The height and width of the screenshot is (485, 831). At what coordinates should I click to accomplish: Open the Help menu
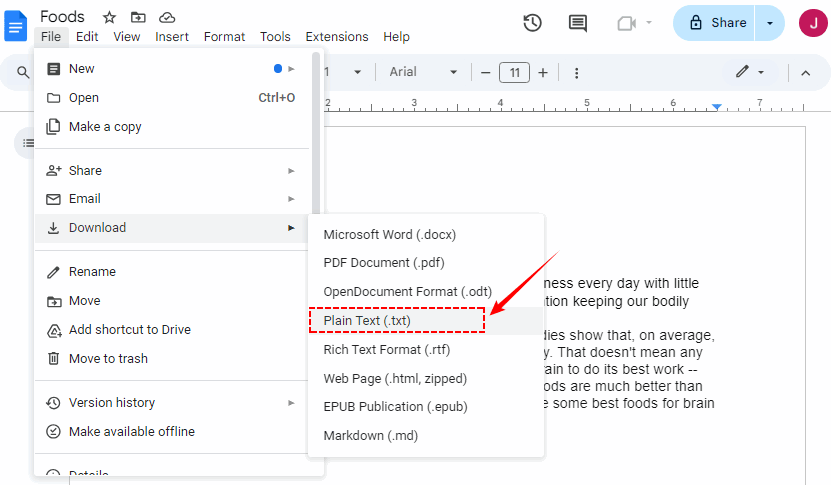[x=396, y=37]
